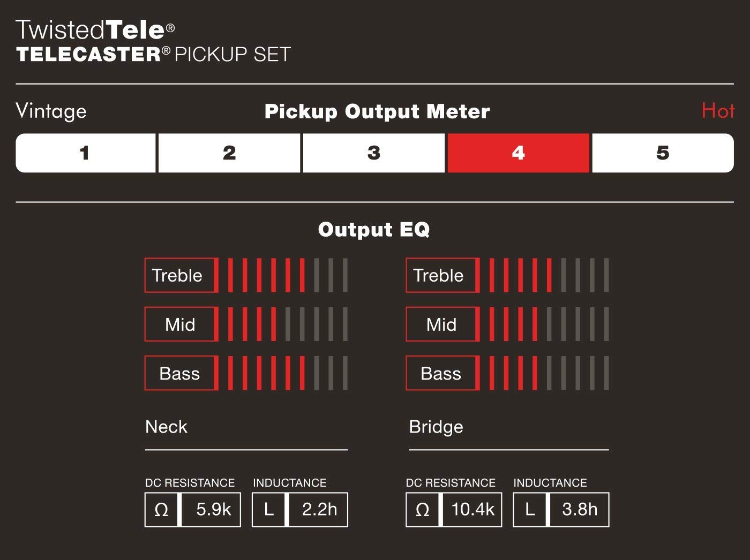Click the neck inductance L icon
Image resolution: width=750 pixels, height=560 pixels.
269,510
